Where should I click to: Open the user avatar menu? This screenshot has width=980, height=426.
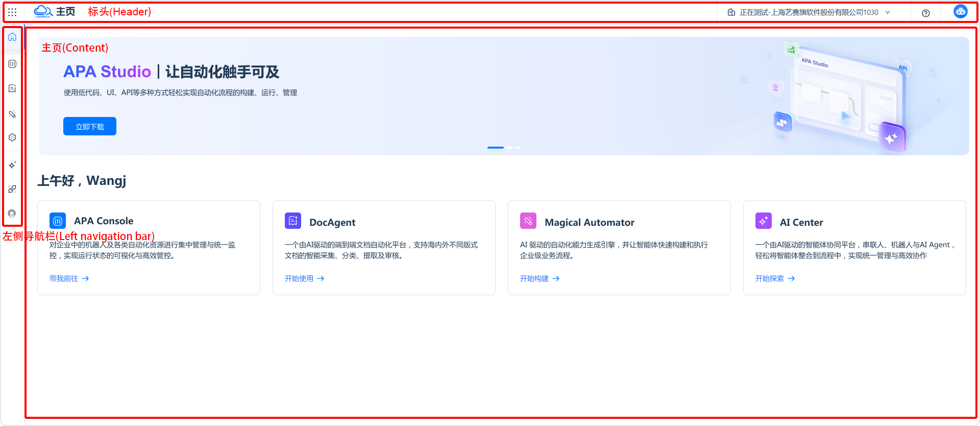[961, 11]
